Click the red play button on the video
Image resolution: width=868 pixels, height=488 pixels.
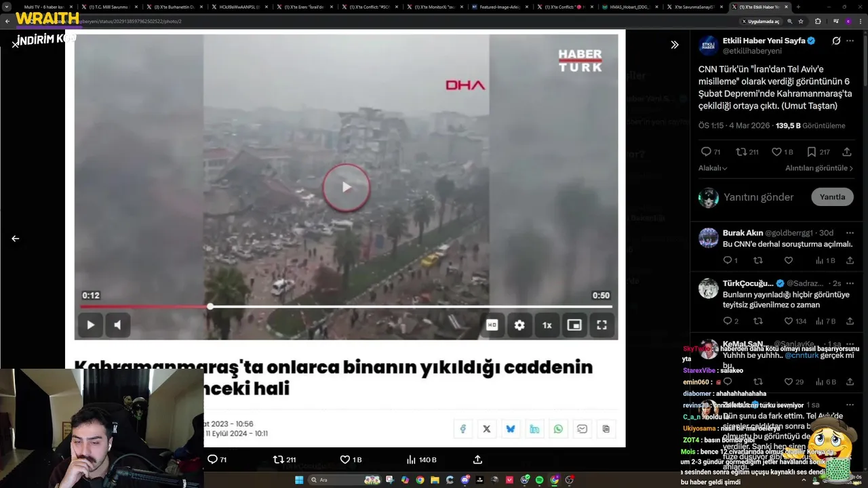pyautogui.click(x=346, y=187)
